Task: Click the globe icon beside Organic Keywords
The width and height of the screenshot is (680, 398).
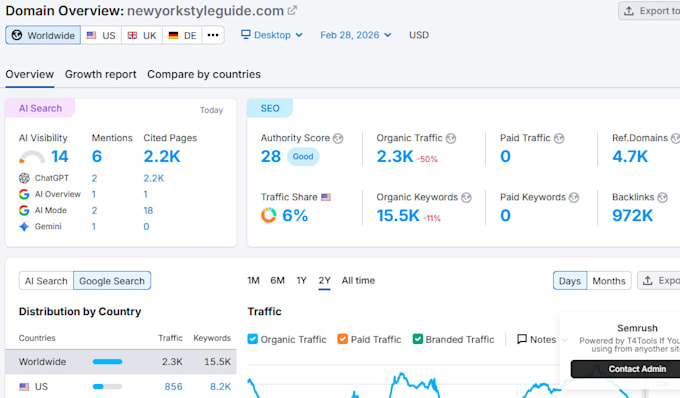Action: [466, 198]
